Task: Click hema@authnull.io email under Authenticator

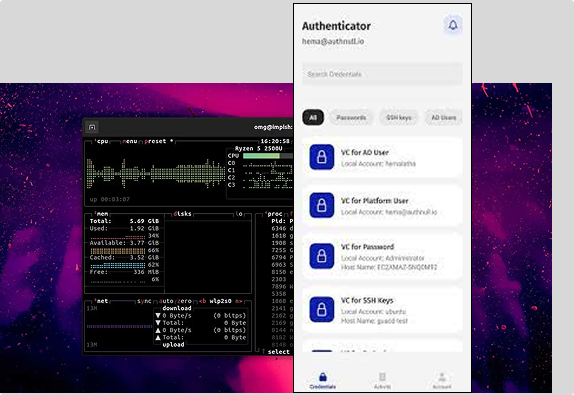Action: (x=333, y=41)
